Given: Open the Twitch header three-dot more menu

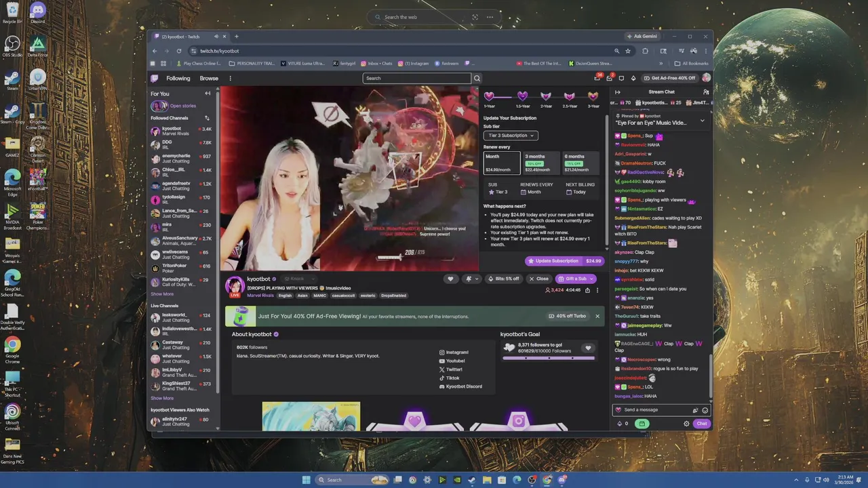Looking at the screenshot, I should (x=230, y=78).
